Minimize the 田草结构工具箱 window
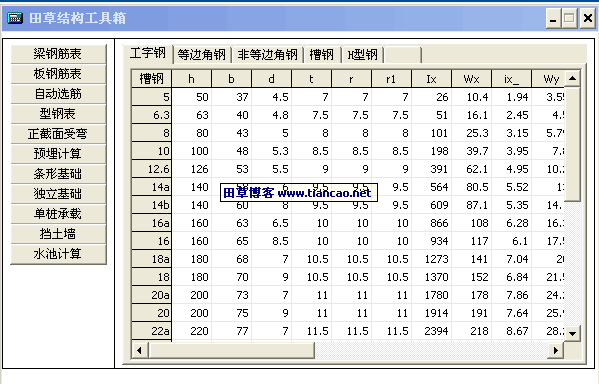Screen dimensions: 599x384 (553, 19)
